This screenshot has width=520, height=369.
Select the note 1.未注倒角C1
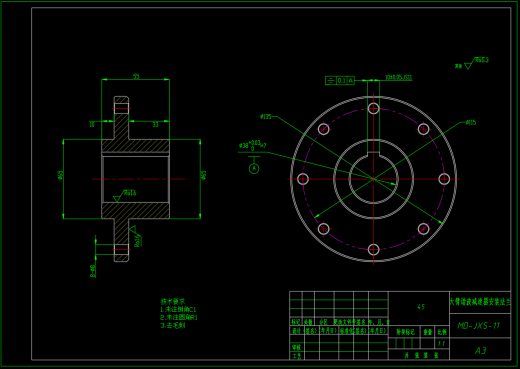point(178,310)
